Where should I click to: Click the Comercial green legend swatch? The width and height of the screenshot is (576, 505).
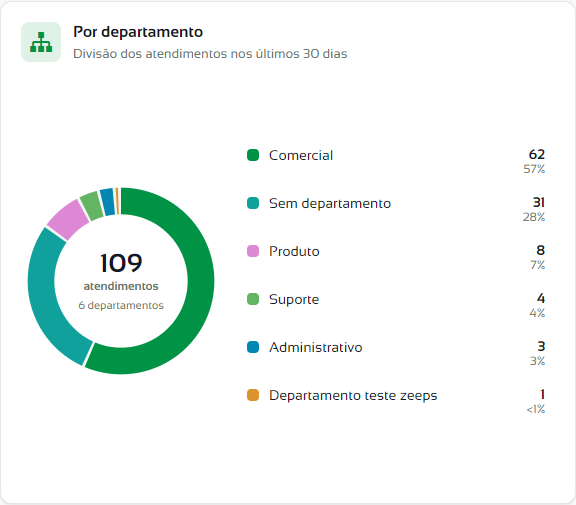253,155
